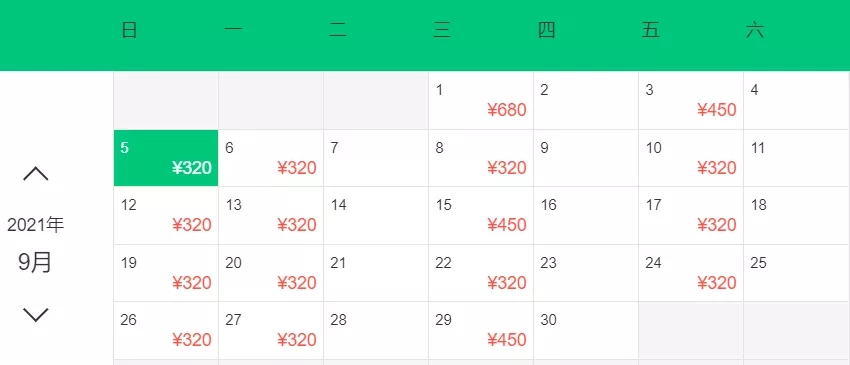The image size is (850, 365).
Task: Pick September 6 at ¥320
Action: [x=271, y=158]
